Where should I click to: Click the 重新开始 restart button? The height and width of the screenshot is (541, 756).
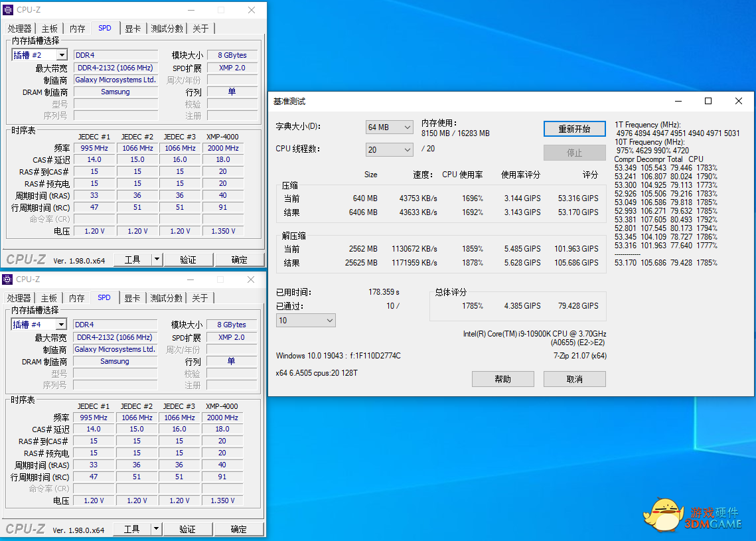click(x=574, y=129)
